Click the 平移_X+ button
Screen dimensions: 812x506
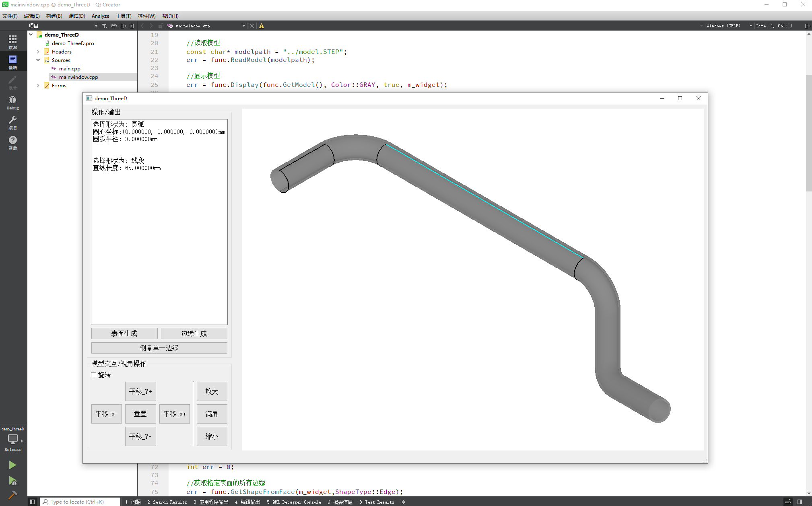point(175,414)
